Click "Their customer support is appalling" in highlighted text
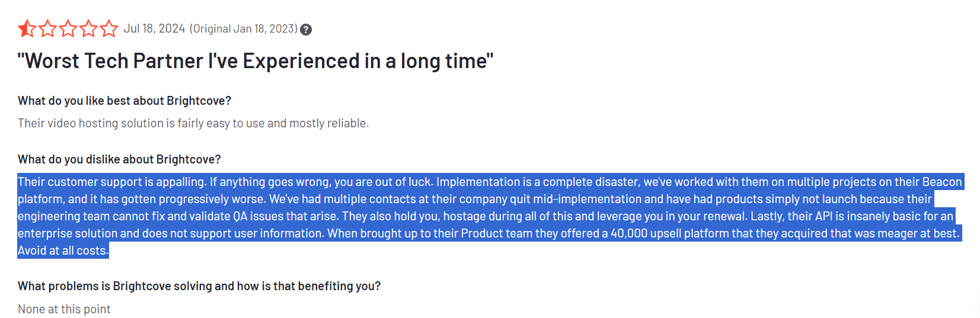980x318 pixels. tap(112, 182)
